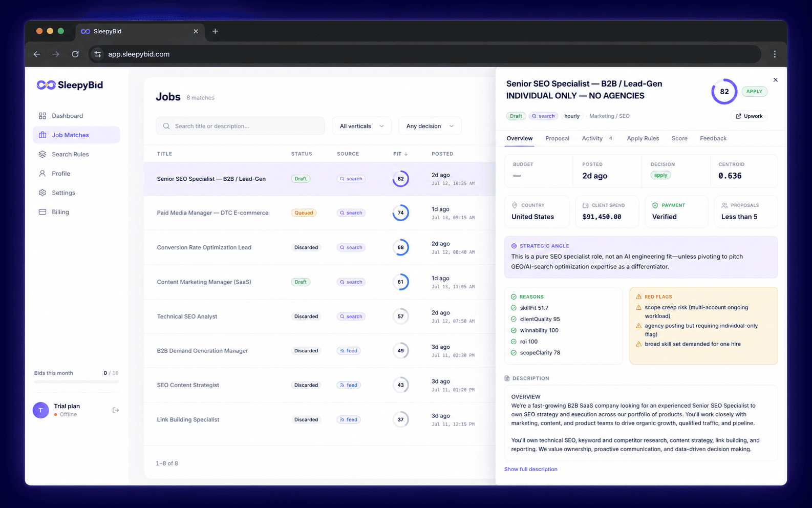Select Paid Media Manager — DTC E-commerce row

[319, 213]
